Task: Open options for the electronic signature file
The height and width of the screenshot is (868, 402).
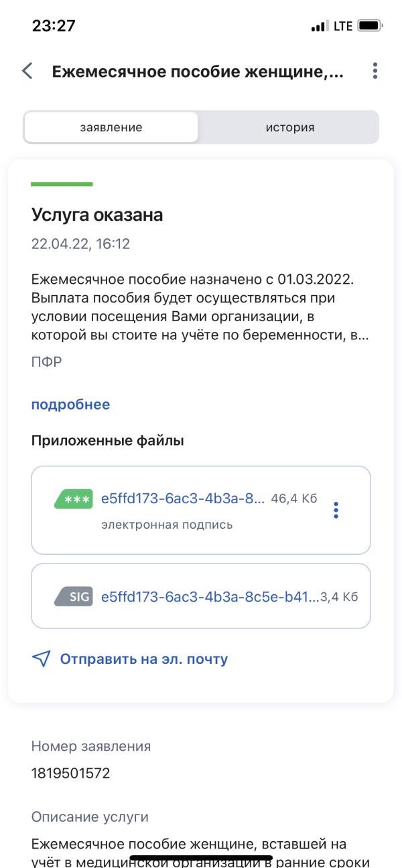Action: coord(336,511)
